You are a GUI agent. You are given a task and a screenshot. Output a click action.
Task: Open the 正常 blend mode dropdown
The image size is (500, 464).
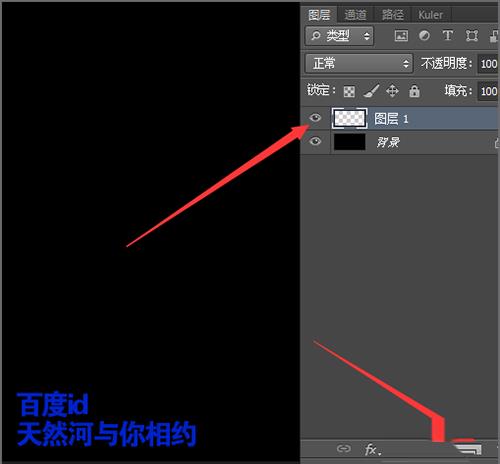359,63
